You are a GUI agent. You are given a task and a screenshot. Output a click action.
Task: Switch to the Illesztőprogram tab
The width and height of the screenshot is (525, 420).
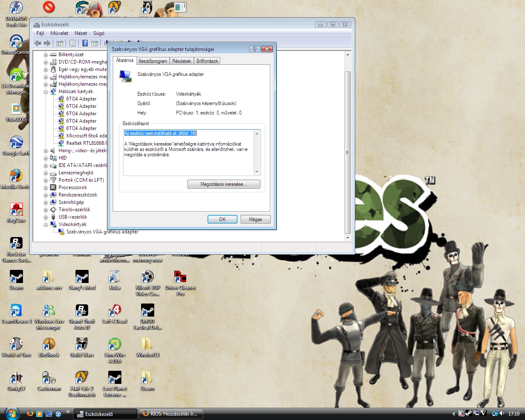(153, 61)
